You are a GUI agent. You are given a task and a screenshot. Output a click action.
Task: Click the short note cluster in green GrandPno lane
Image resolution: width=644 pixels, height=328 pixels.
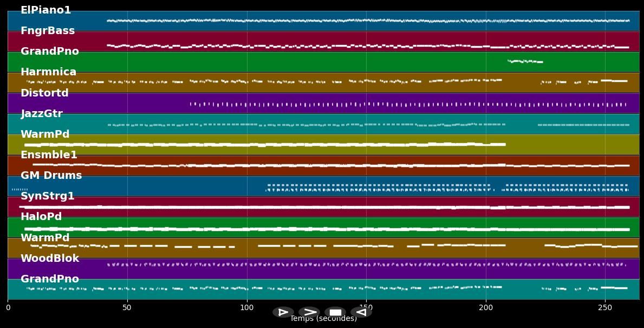[x=525, y=61]
